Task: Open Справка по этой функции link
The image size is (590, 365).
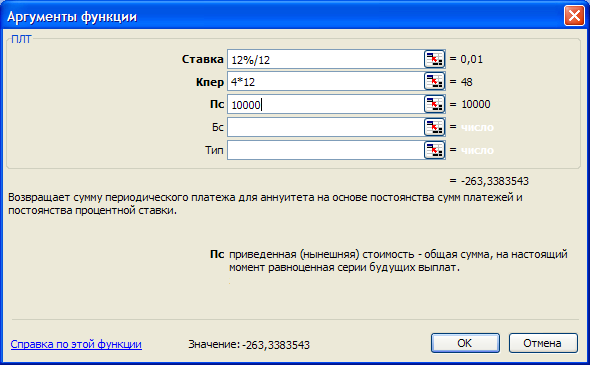Action: click(76, 344)
